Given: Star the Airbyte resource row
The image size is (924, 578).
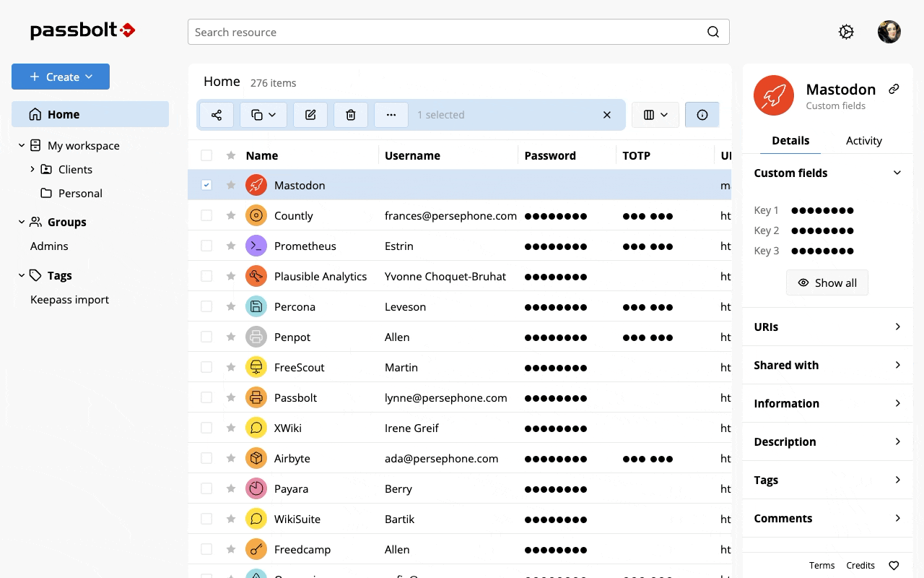Looking at the screenshot, I should click(231, 458).
